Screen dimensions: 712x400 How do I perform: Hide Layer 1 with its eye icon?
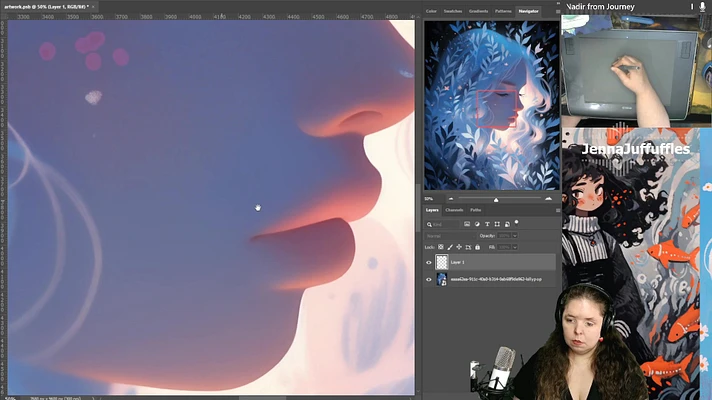(x=429, y=262)
